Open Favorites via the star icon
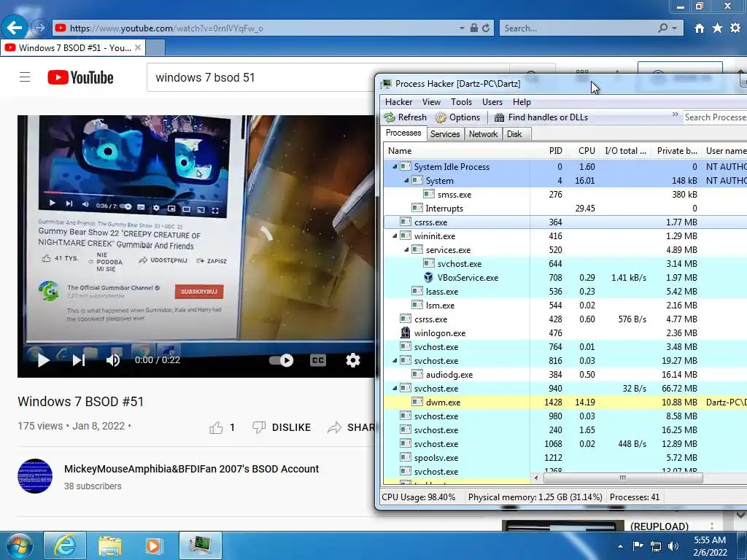The width and height of the screenshot is (747, 560). coord(717,28)
